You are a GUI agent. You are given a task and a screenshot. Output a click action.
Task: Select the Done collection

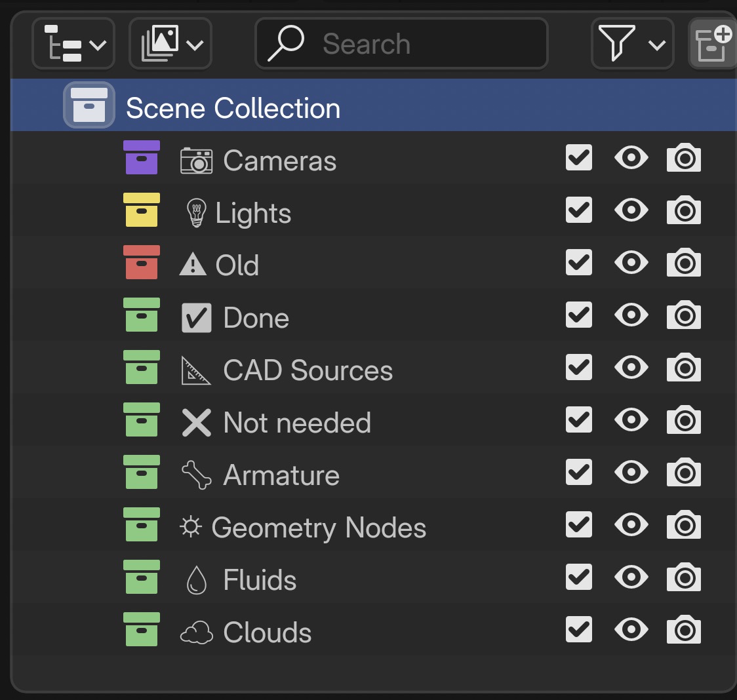tap(256, 319)
